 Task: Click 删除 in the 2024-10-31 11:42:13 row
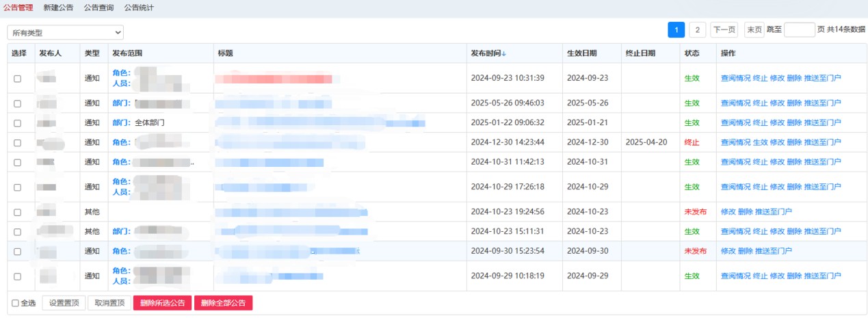[x=794, y=162]
